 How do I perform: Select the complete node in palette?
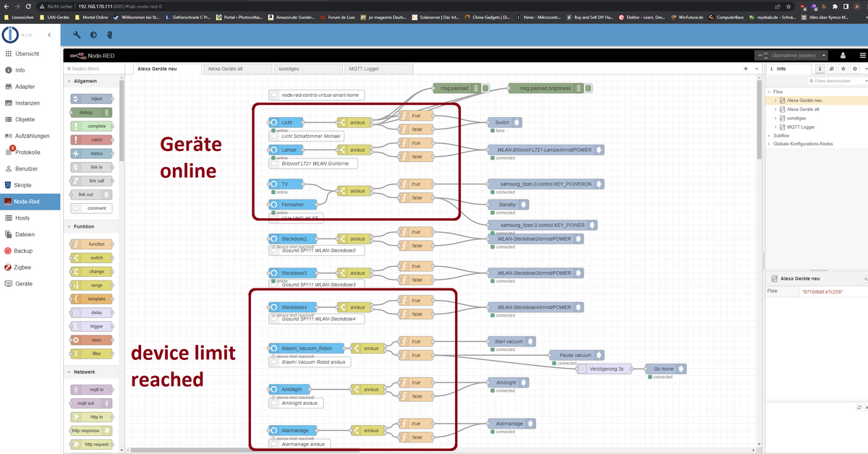[x=91, y=126]
